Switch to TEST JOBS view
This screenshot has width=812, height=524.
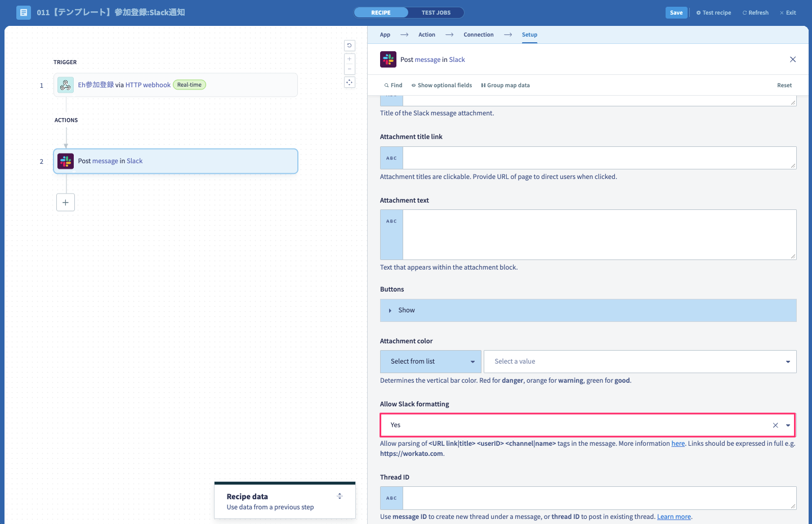click(436, 12)
